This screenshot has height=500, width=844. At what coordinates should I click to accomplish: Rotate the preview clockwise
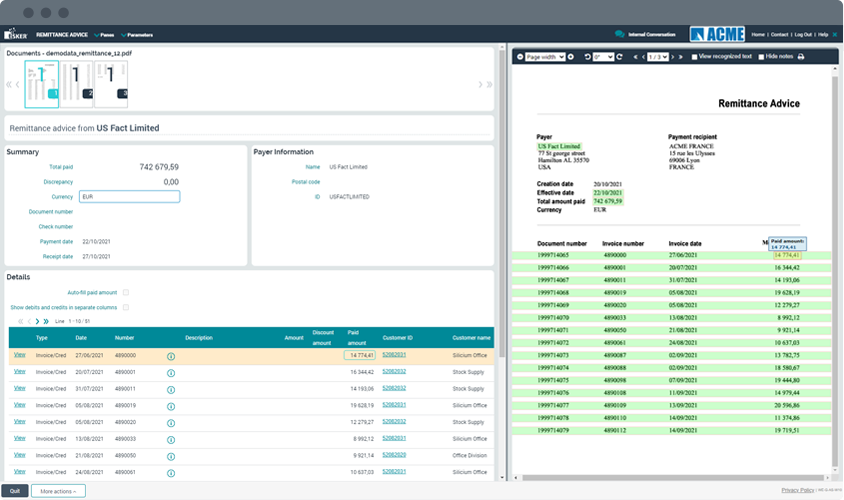point(620,57)
